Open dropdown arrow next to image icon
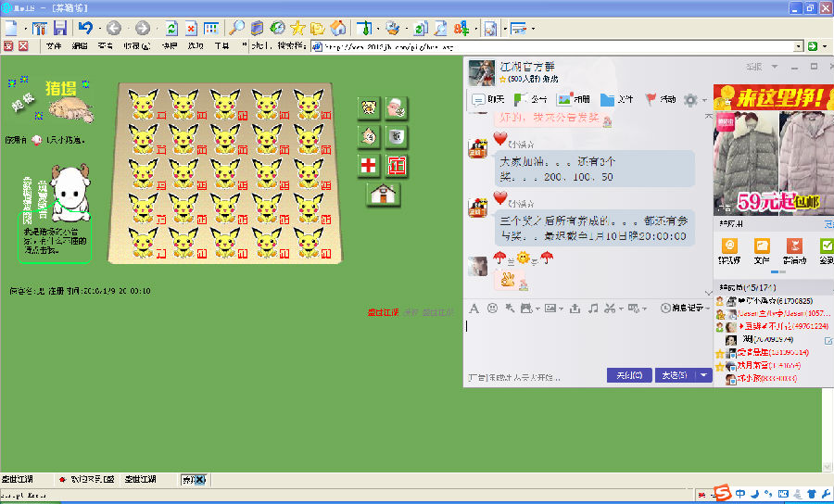 pos(562,309)
